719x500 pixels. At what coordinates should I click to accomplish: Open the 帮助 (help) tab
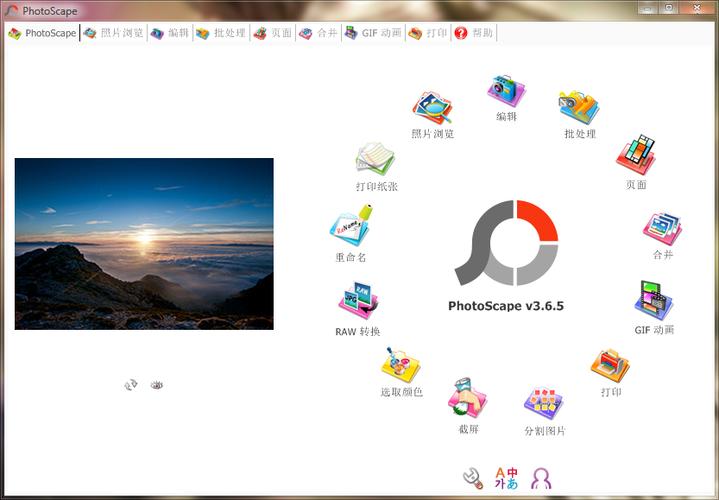[x=474, y=33]
